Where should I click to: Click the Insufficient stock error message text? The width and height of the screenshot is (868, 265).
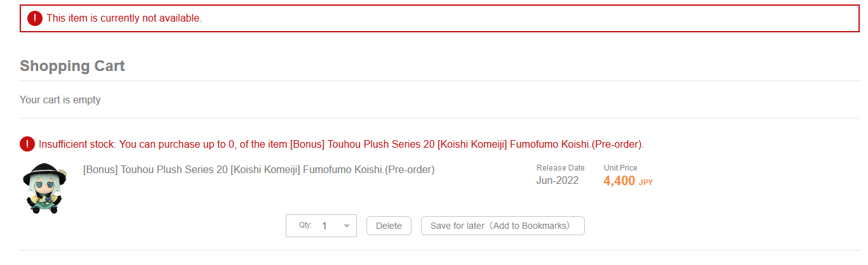click(341, 145)
